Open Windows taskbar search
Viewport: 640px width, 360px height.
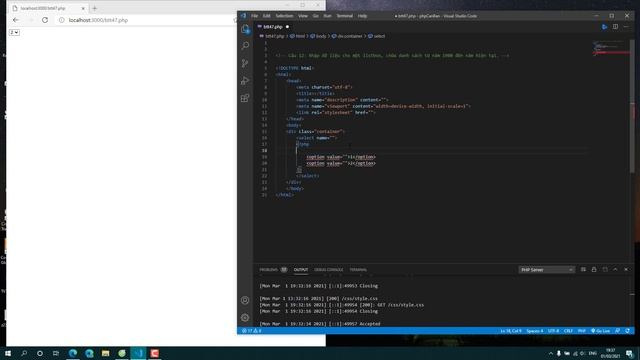tap(24, 353)
